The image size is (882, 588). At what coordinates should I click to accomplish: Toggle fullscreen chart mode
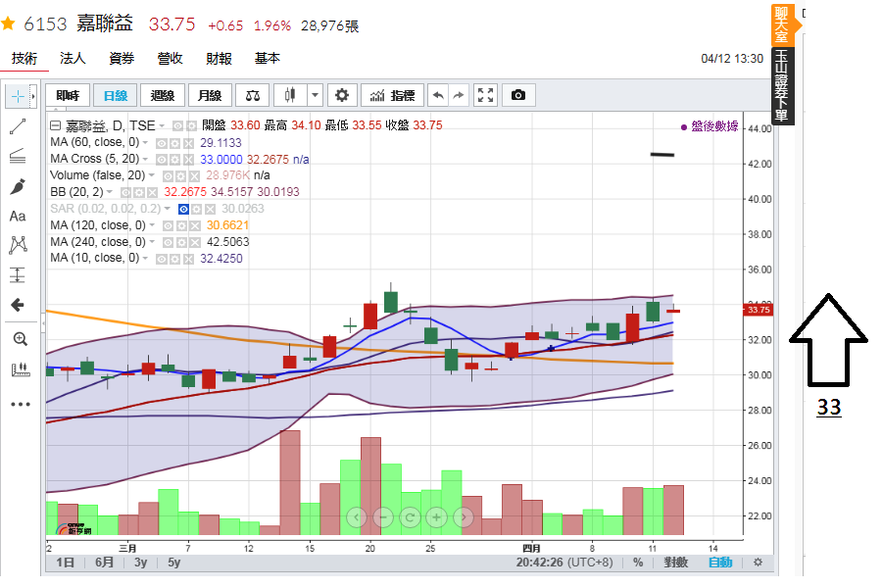pyautogui.click(x=485, y=95)
